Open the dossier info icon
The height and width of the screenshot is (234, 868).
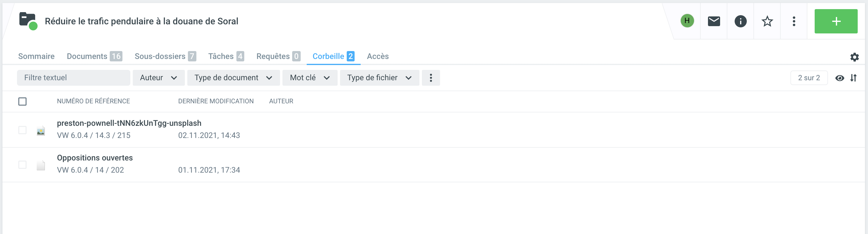click(x=740, y=21)
